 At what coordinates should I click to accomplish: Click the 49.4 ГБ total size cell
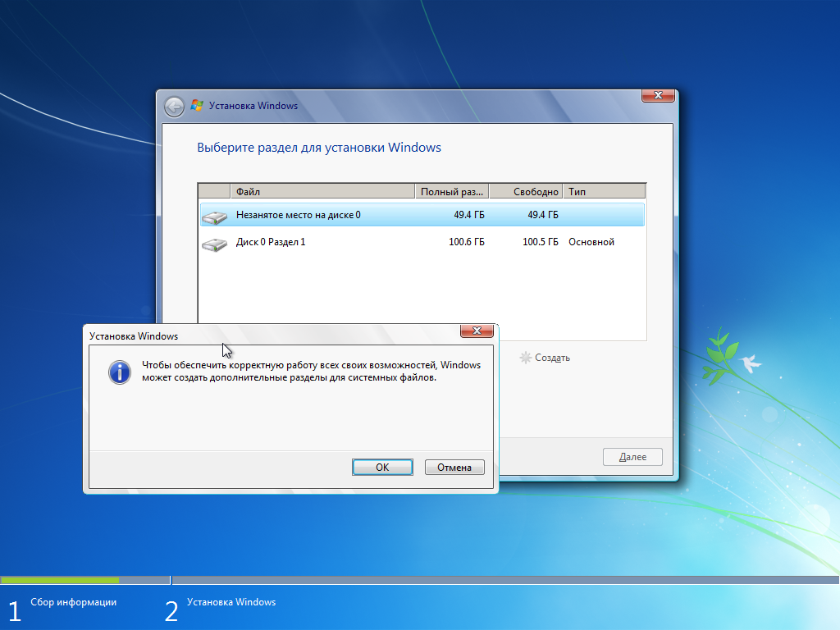[x=469, y=215]
